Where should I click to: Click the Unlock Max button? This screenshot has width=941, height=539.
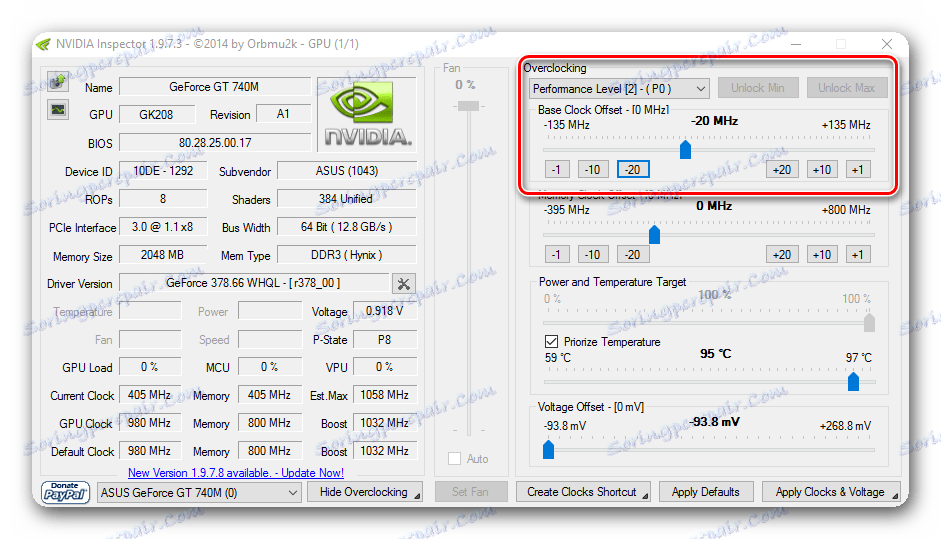click(846, 88)
